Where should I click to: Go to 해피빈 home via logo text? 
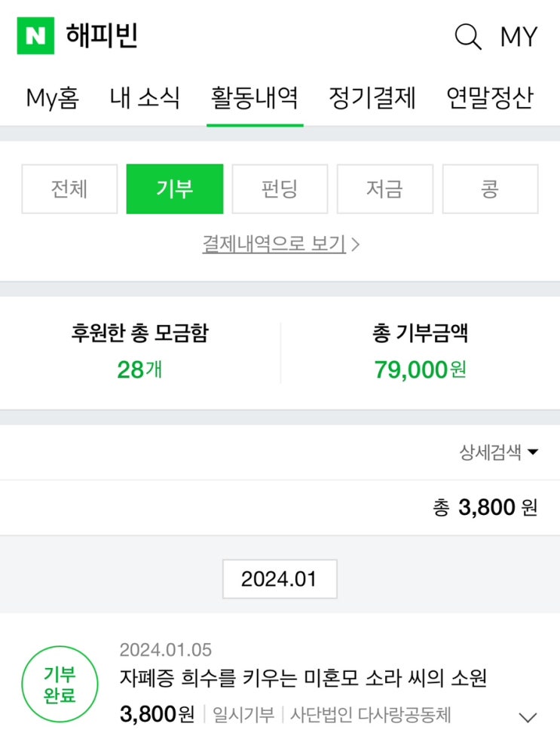click(102, 36)
